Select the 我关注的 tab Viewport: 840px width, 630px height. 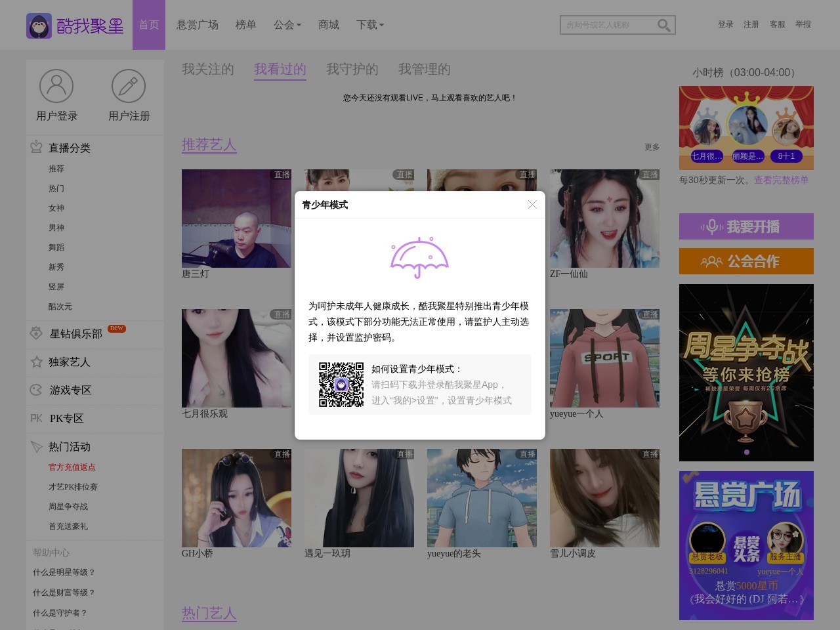[x=208, y=69]
